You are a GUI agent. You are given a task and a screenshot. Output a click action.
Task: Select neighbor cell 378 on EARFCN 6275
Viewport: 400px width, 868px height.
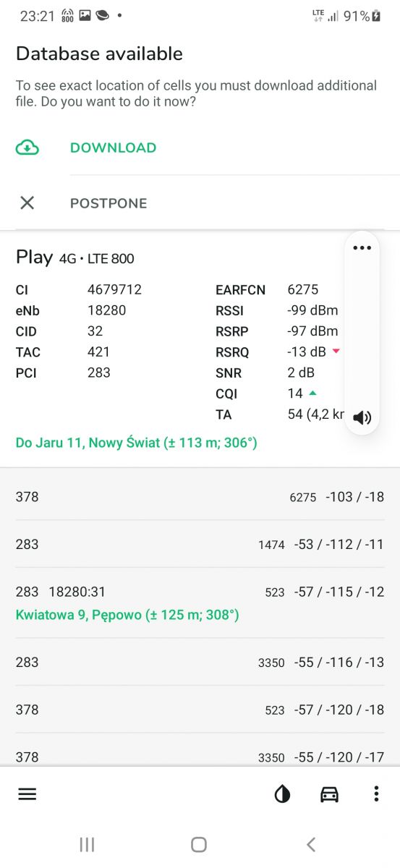(200, 497)
